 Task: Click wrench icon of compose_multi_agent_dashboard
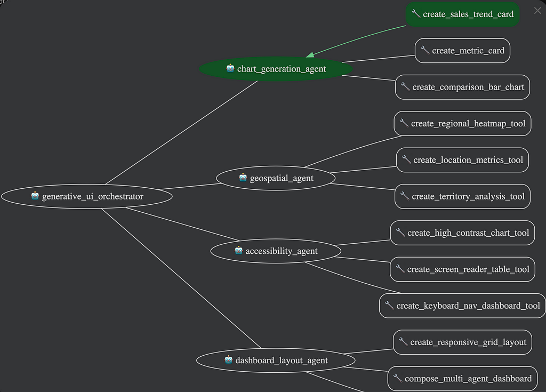tap(397, 378)
